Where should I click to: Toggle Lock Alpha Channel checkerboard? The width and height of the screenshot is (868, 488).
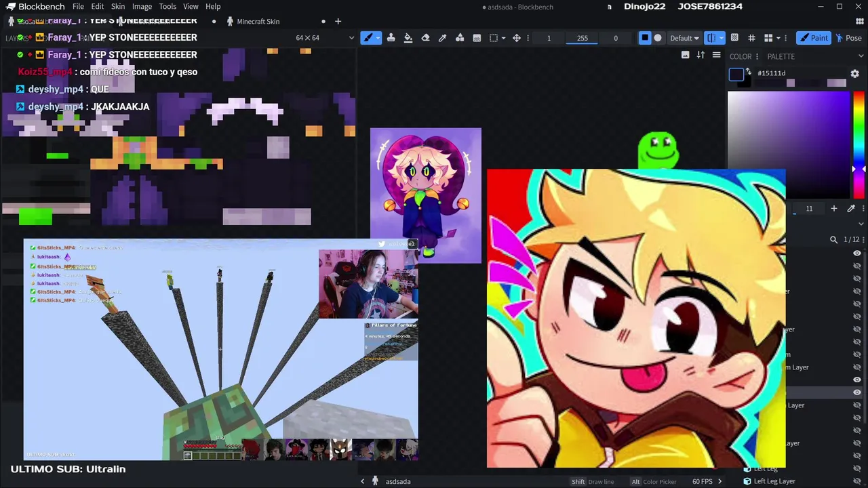(x=734, y=38)
